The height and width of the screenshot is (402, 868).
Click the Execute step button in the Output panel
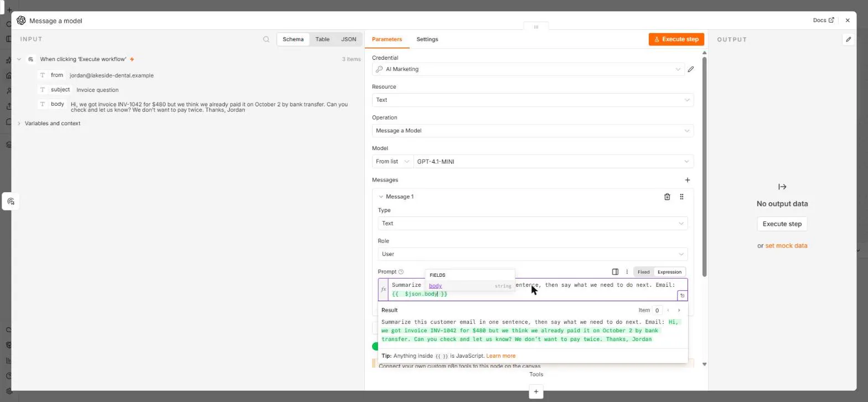tap(782, 224)
